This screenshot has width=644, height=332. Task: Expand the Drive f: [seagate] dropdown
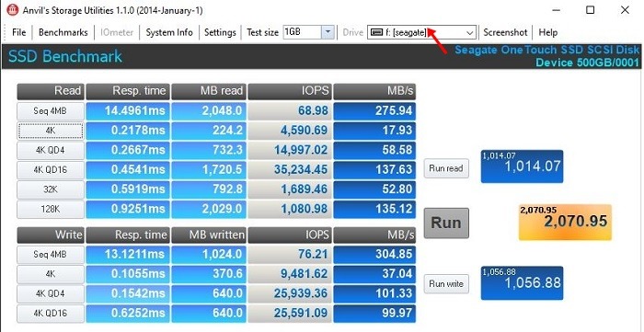point(469,32)
